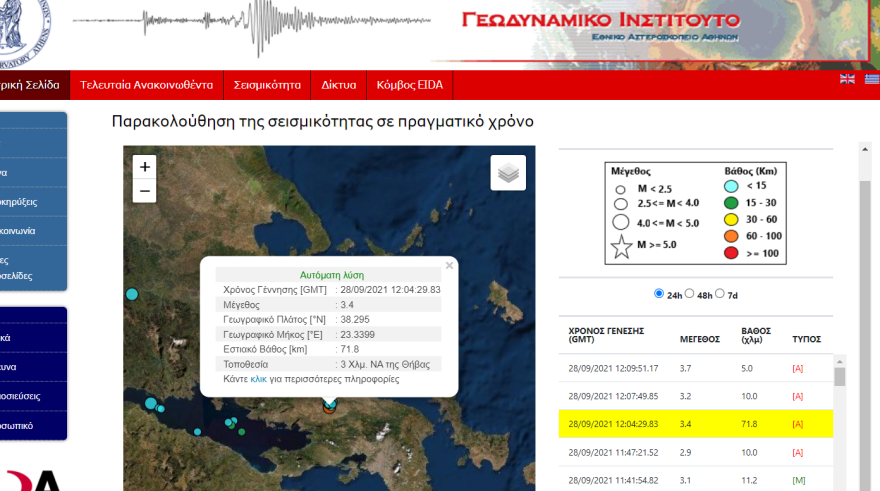880x491 pixels.
Task: Open the dark sidebar item ending 'σωπικό'
Action: click(33, 425)
